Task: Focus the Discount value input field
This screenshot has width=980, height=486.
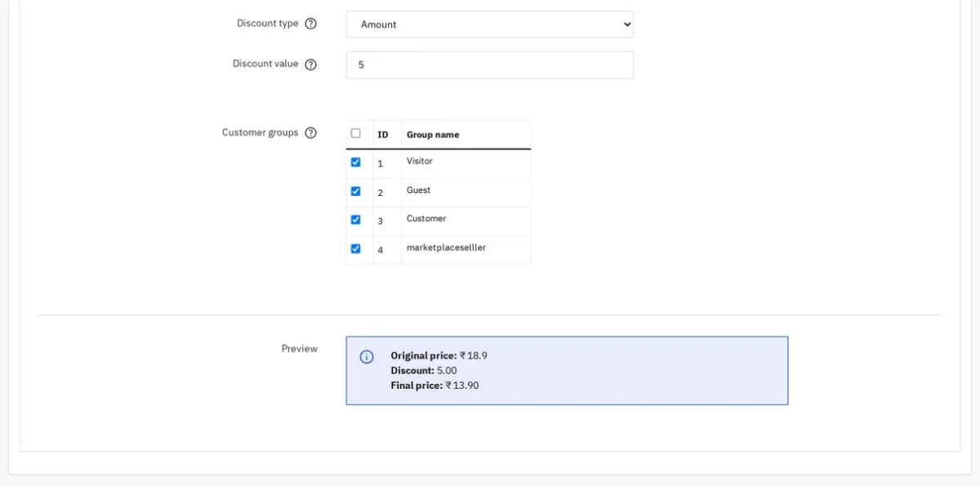Action: point(490,65)
